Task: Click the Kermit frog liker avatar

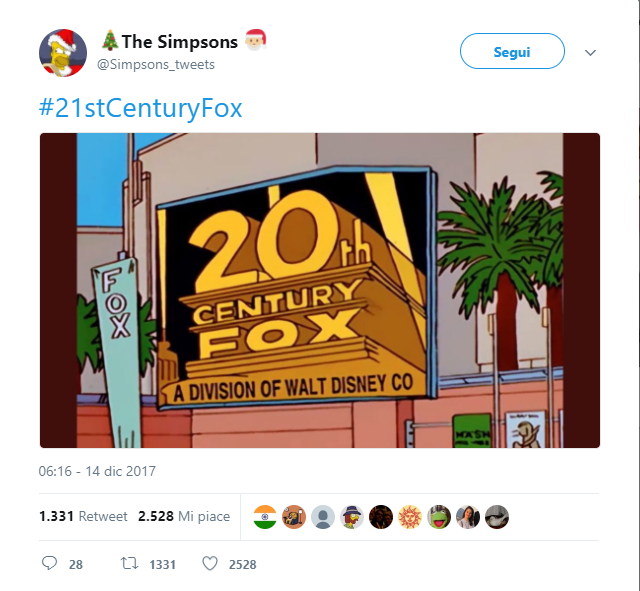Action: tap(439, 517)
